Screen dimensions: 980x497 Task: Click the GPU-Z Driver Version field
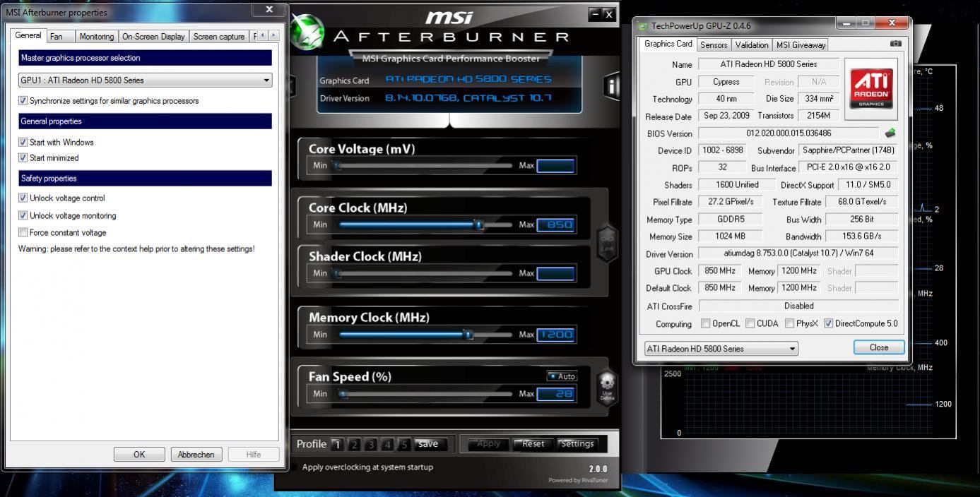(x=798, y=253)
